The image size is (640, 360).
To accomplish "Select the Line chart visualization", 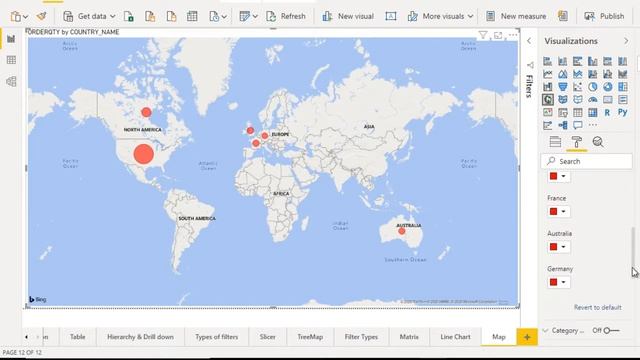I will (x=548, y=74).
